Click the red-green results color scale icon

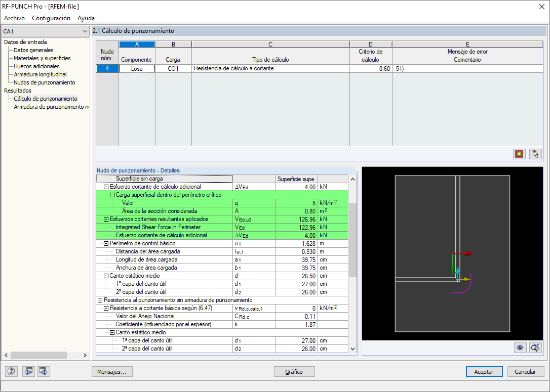tap(519, 153)
